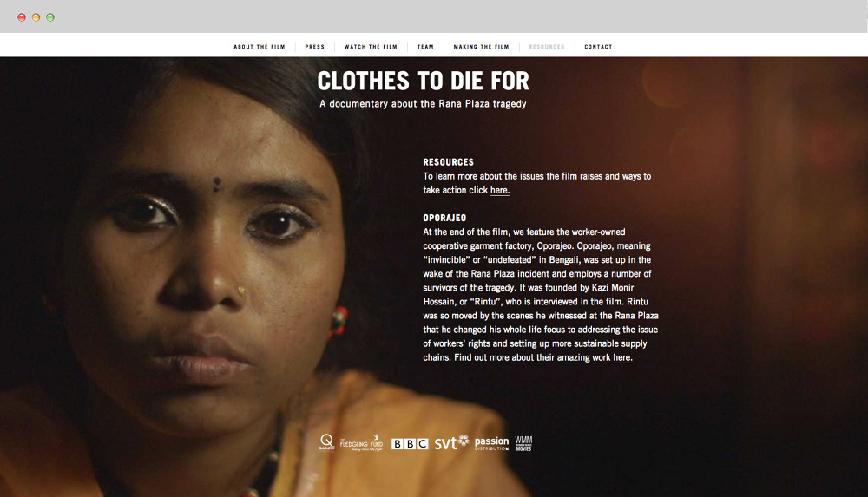868x497 pixels.
Task: Click the Women Make Movies logo
Action: coord(523,443)
